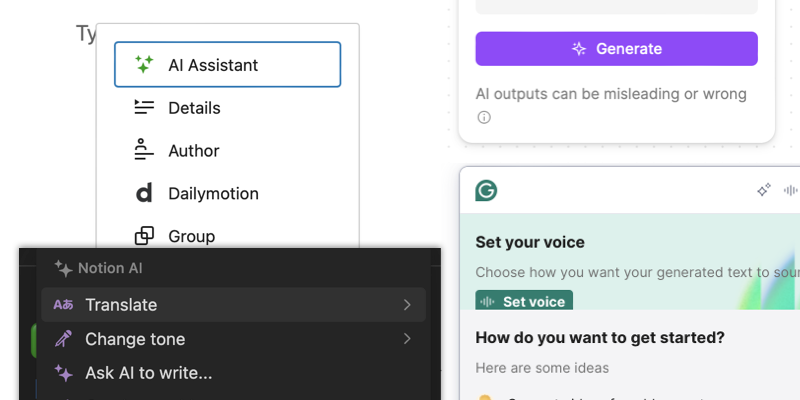Click the Change tone microphone icon
This screenshot has height=400, width=800.
click(63, 338)
